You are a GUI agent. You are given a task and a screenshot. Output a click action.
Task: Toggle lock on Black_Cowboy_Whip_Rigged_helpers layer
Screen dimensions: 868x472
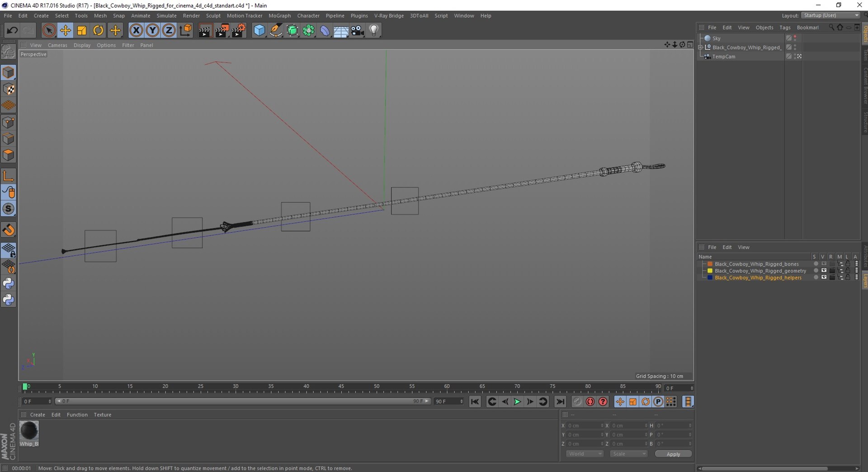(x=848, y=277)
